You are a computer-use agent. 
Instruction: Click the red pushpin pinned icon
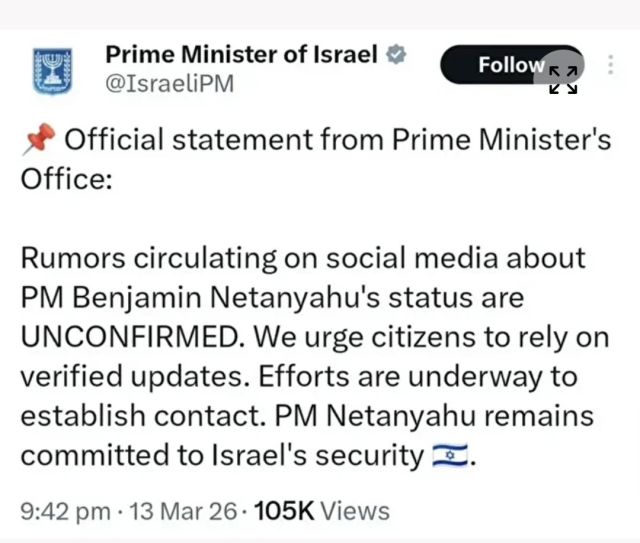click(x=36, y=141)
